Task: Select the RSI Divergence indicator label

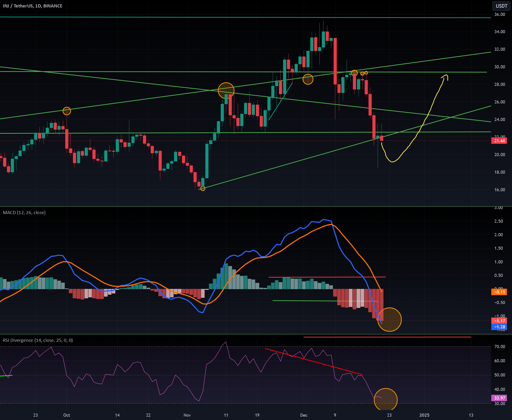Action: (38, 340)
